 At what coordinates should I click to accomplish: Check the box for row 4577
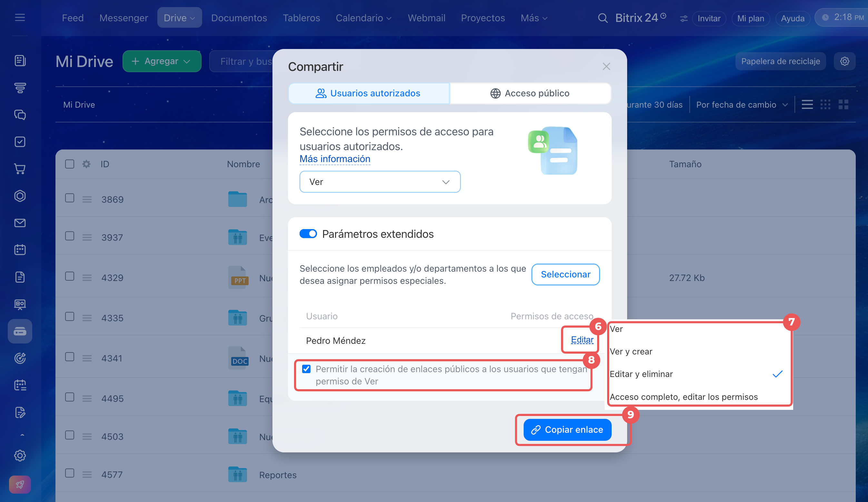pyautogui.click(x=70, y=473)
